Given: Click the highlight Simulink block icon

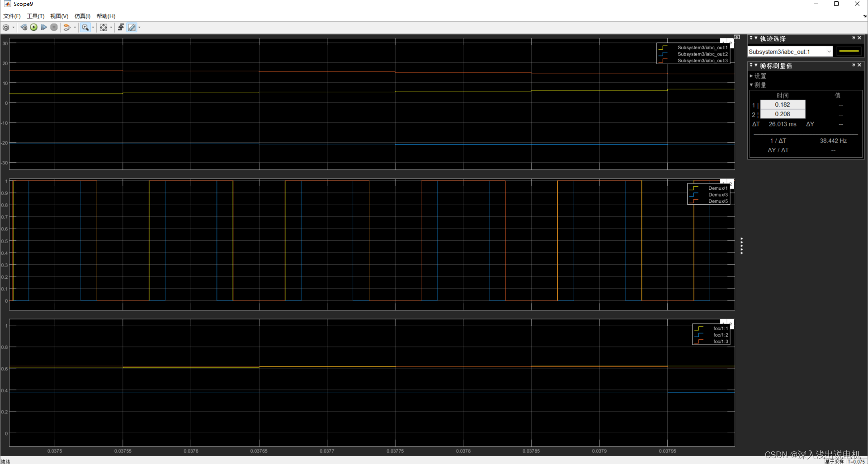Looking at the screenshot, I should point(67,28).
